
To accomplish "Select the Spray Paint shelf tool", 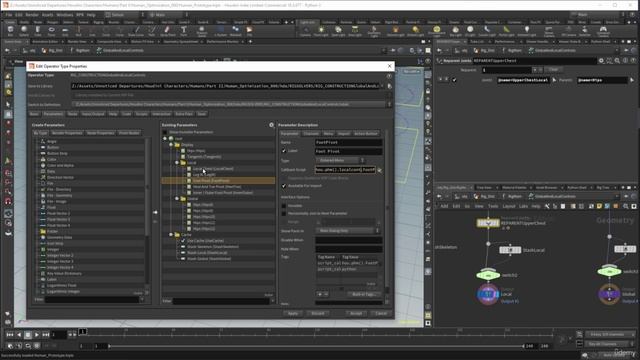I will tap(167, 31).
